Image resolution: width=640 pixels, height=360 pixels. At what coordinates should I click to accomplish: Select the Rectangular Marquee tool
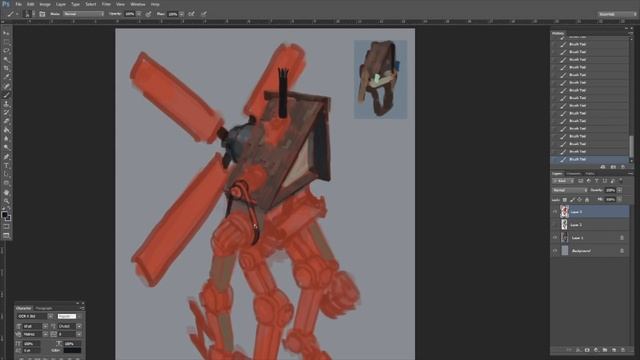coord(6,42)
